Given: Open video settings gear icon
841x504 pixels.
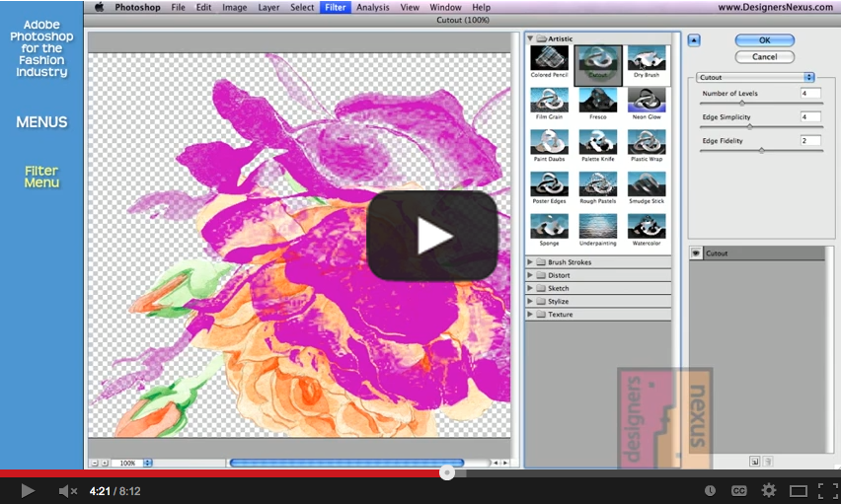Looking at the screenshot, I should [769, 490].
